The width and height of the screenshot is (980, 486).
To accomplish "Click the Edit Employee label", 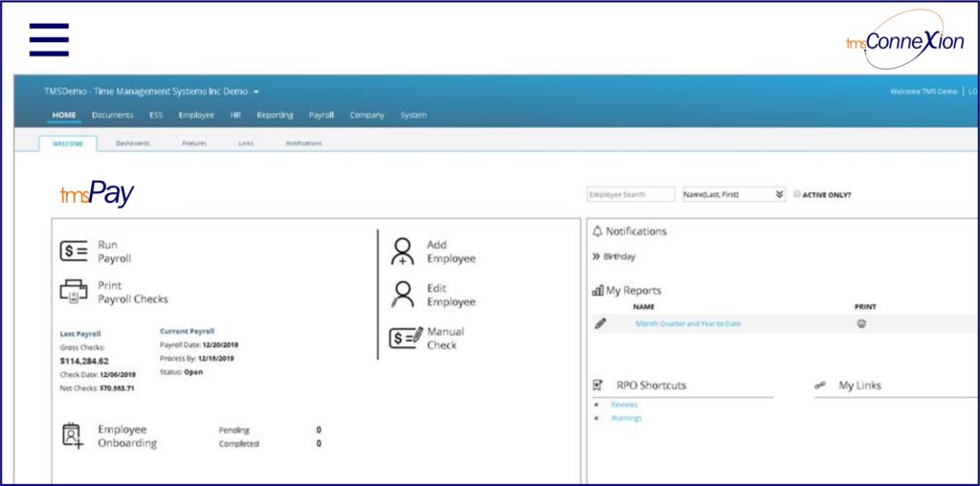I will (452, 295).
